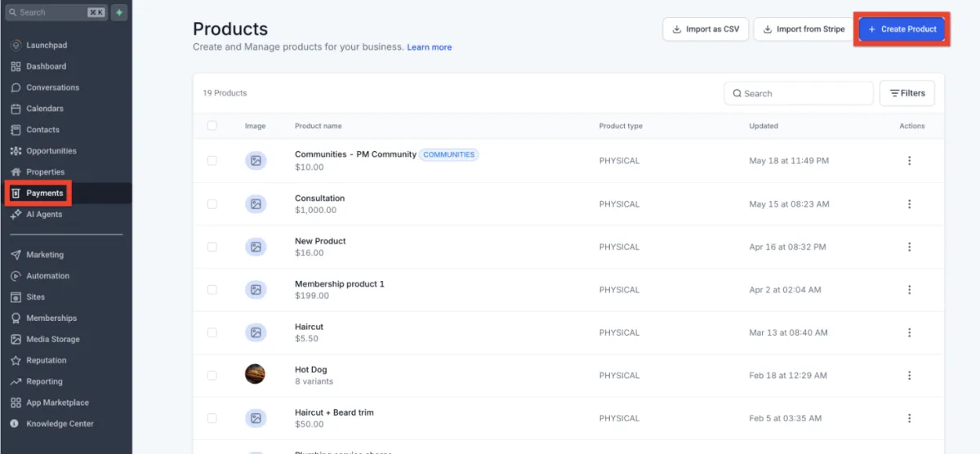Click the Reputation star icon
Viewport: 980px width, 454px height.
[x=16, y=360]
